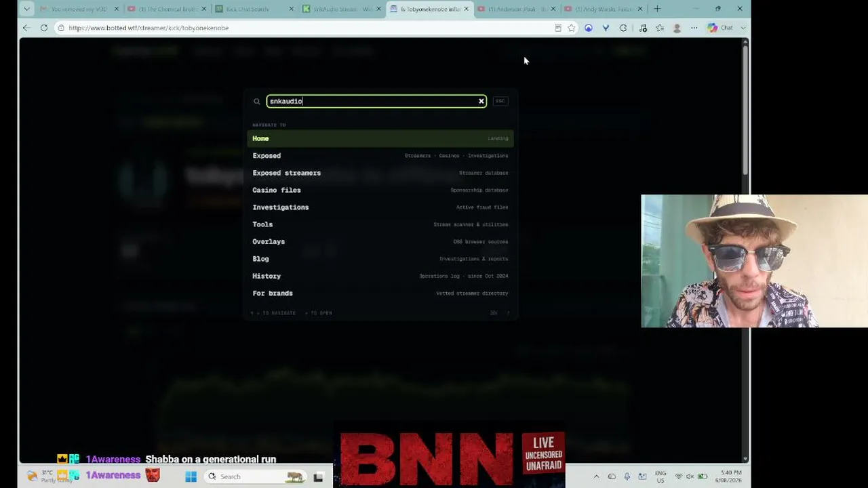Image resolution: width=868 pixels, height=488 pixels.
Task: Open Casino files entry
Action: [x=380, y=190]
